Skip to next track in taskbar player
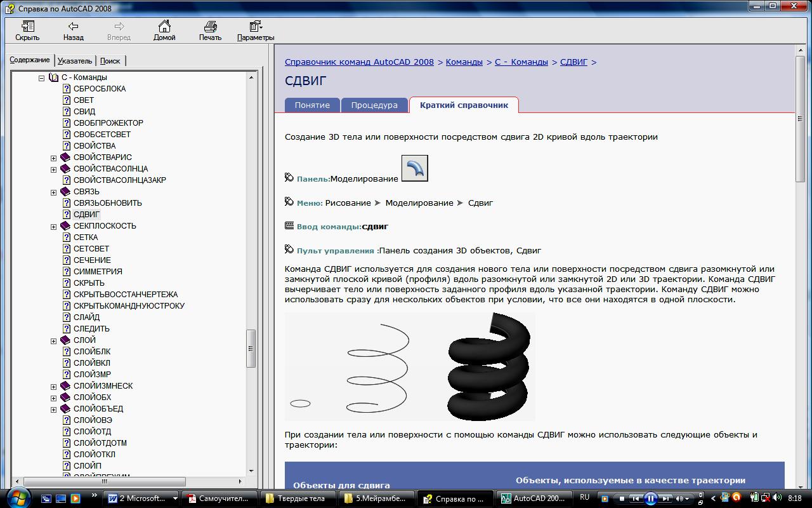 click(665, 498)
